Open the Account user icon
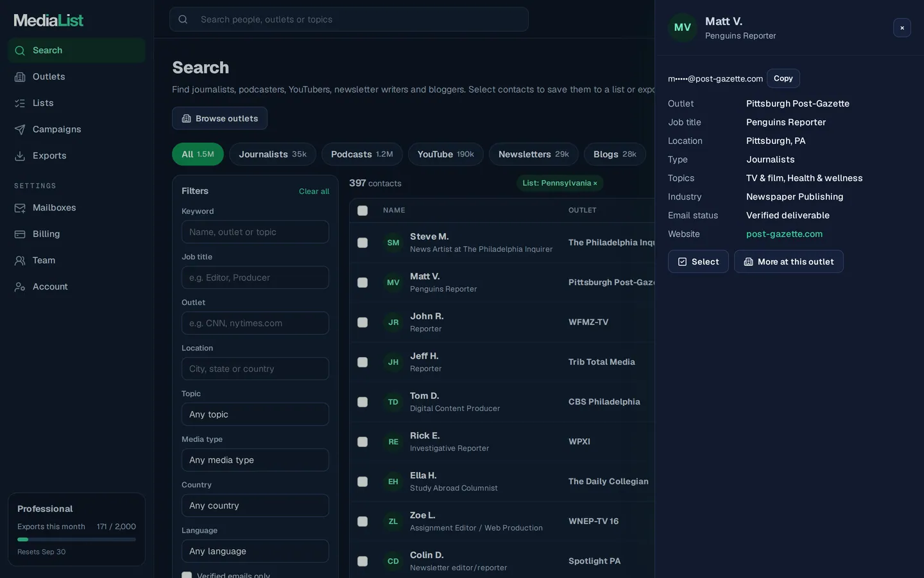The image size is (924, 578). click(20, 286)
